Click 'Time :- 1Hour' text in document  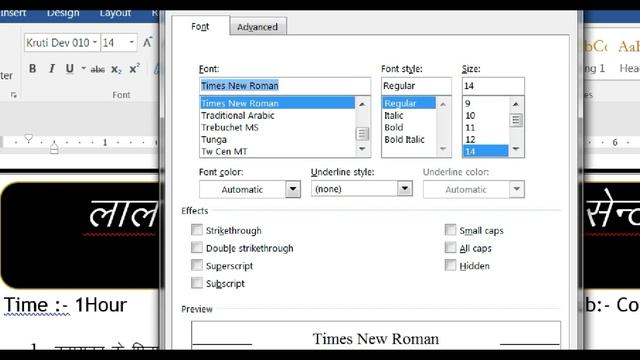coord(65,305)
